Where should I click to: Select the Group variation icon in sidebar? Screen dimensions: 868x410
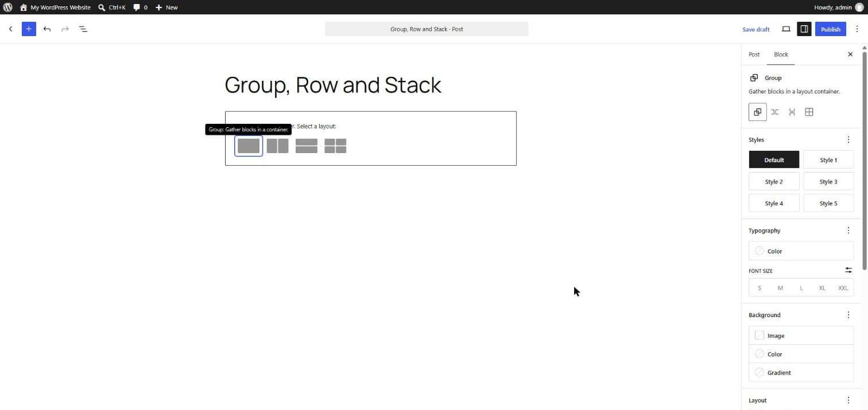coord(758,112)
